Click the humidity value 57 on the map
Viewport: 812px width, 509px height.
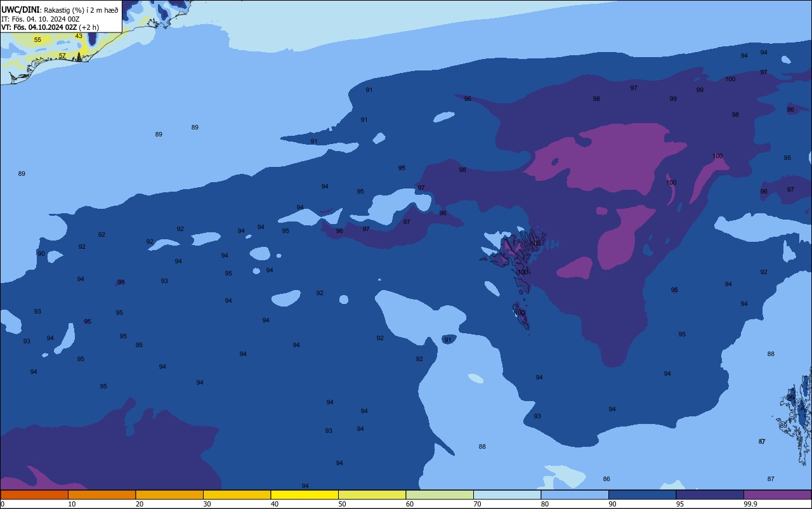[62, 56]
